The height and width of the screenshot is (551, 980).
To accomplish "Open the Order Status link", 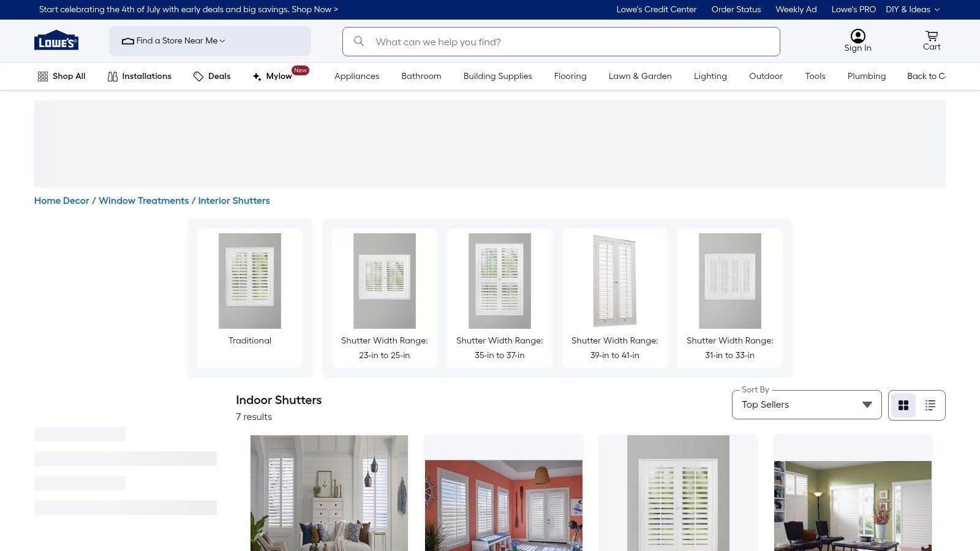I will coord(736,9).
